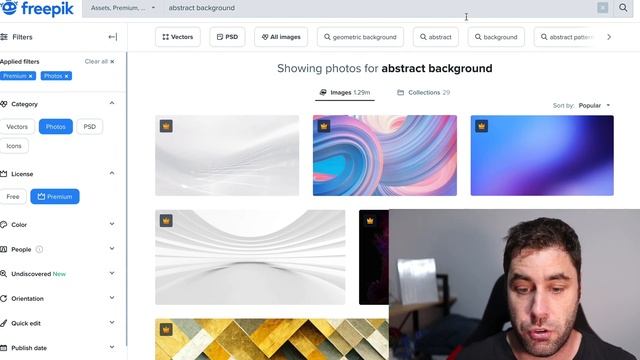Select the Free license option
Screen dimensions: 640x360
click(13, 197)
